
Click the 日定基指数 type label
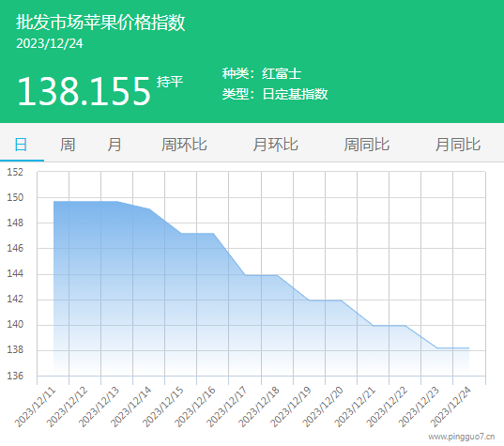pos(295,94)
